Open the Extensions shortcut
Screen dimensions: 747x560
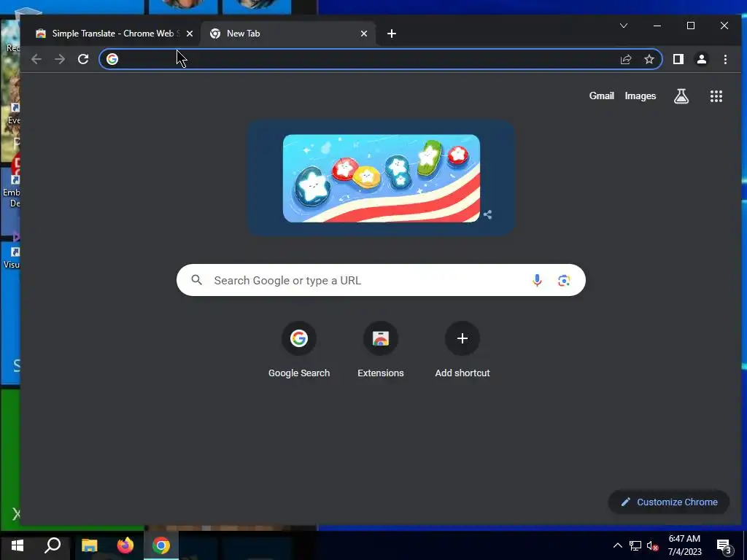click(x=381, y=351)
